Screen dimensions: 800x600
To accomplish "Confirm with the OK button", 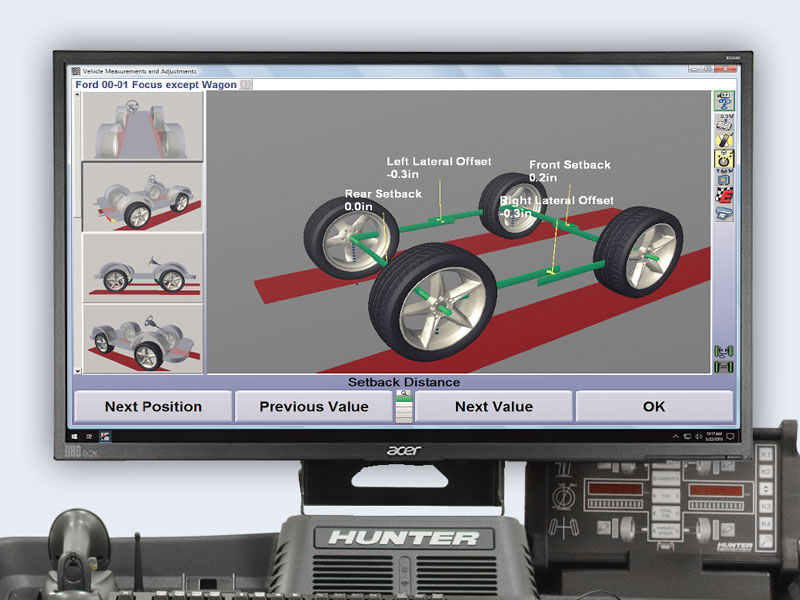I will click(655, 406).
